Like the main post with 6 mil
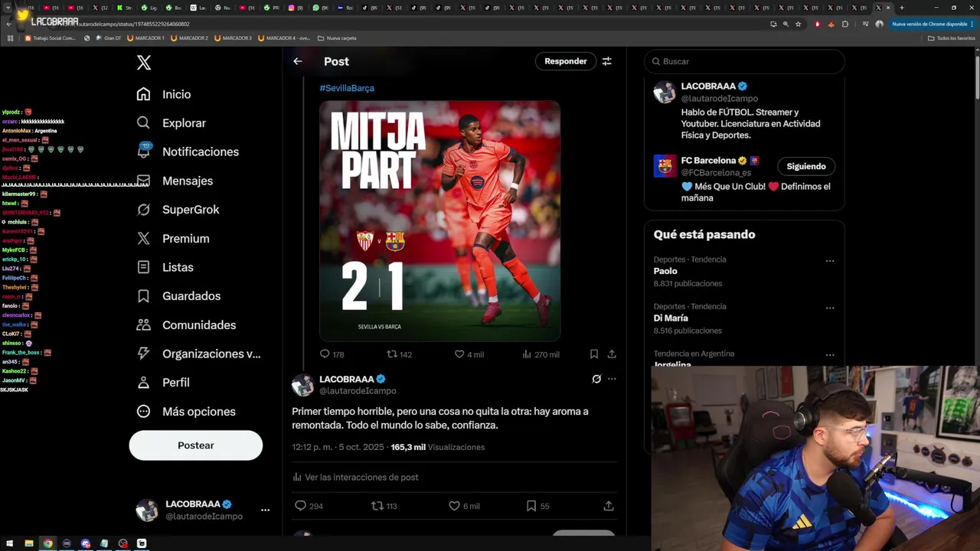Screen dimensions: 980x551 pyautogui.click(x=454, y=506)
